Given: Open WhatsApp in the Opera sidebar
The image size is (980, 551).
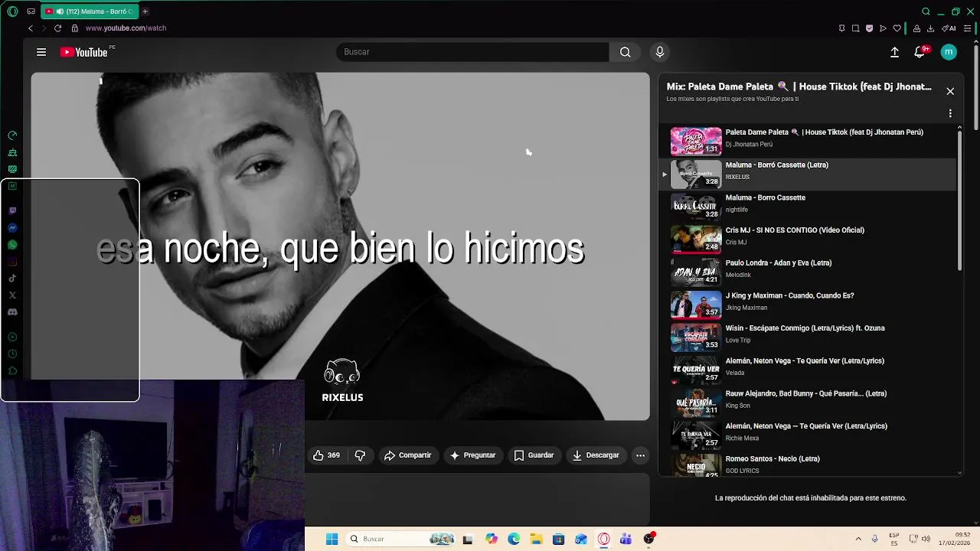Looking at the screenshot, I should tap(12, 245).
